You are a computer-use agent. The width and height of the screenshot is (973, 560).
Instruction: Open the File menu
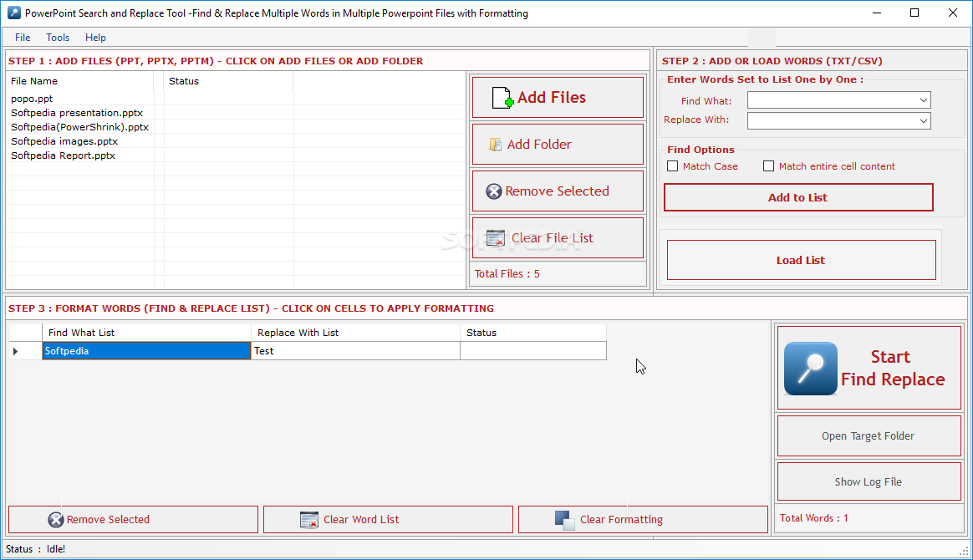coord(23,38)
